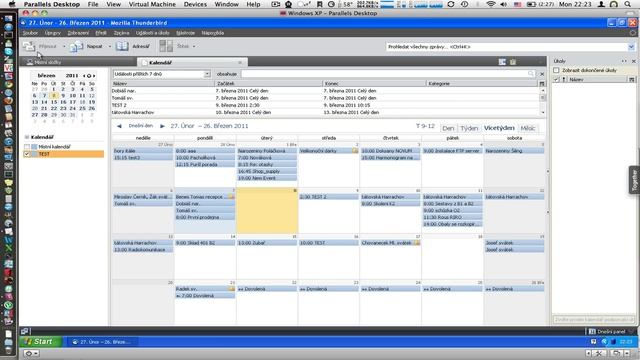Sort events by Začátek column header
Image resolution: width=640 pixels, height=360 pixels.
pyautogui.click(x=269, y=84)
